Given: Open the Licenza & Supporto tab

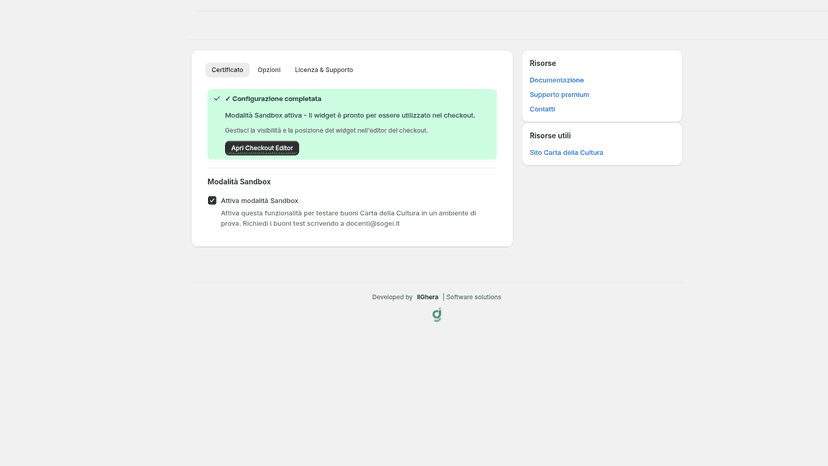Looking at the screenshot, I should click(x=324, y=70).
